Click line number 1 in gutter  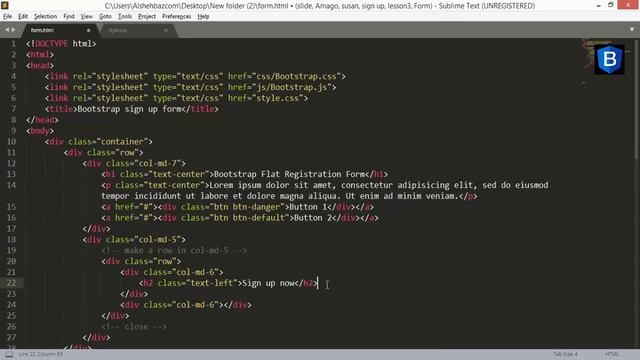click(x=13, y=44)
